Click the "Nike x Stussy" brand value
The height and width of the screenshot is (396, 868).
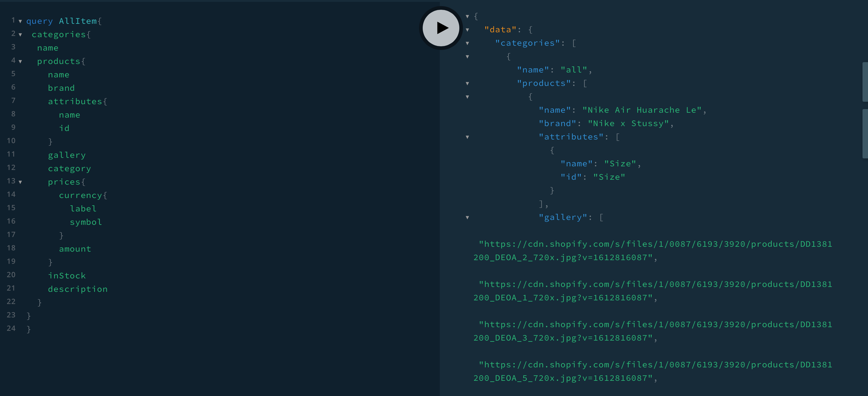point(628,123)
